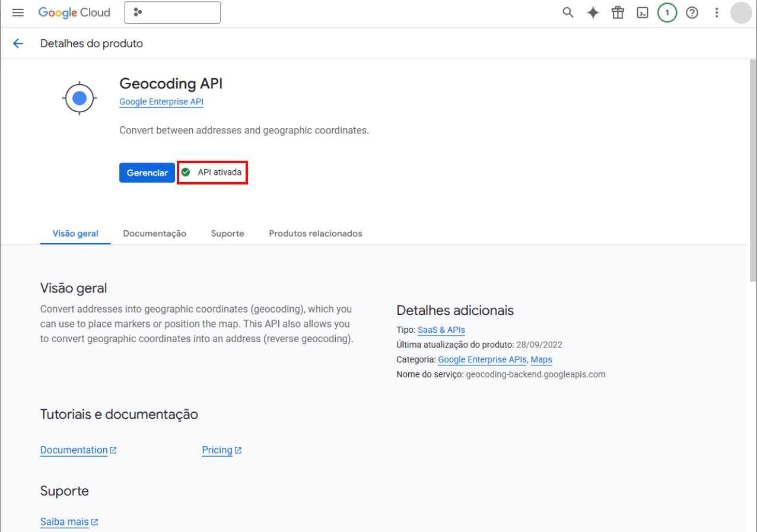Switch to the Suporte tab
Image resolution: width=757 pixels, height=532 pixels.
pos(227,234)
